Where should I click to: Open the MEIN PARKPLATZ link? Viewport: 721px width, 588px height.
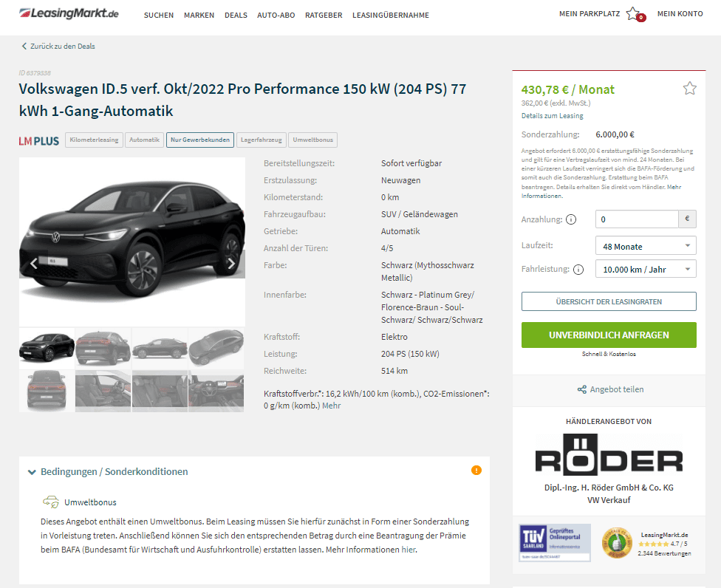[x=590, y=14]
